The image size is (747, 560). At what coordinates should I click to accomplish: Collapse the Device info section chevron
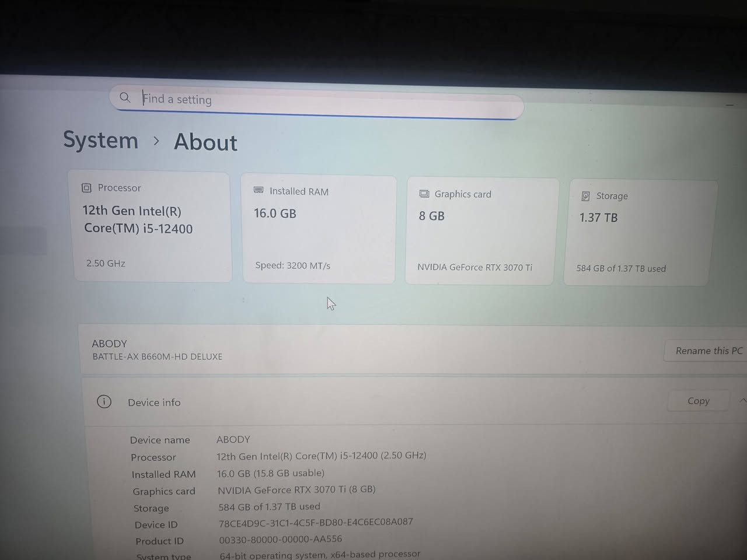[742, 401]
